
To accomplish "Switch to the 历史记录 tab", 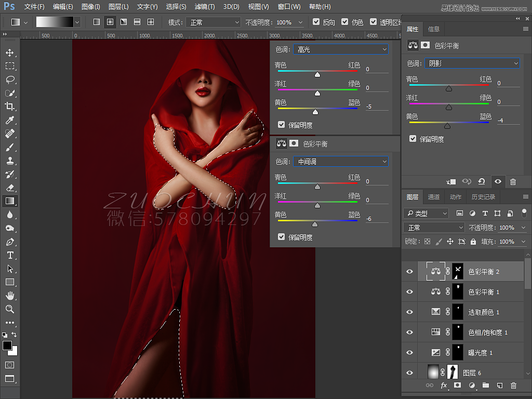I will pyautogui.click(x=483, y=197).
